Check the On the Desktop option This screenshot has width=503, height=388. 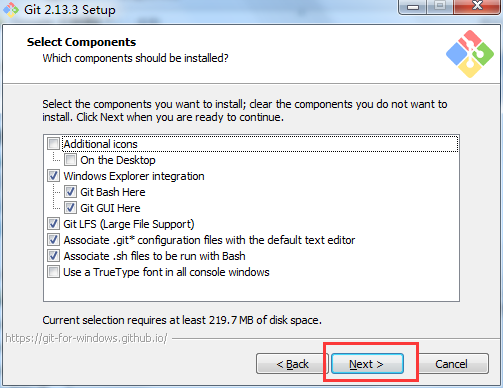point(70,160)
